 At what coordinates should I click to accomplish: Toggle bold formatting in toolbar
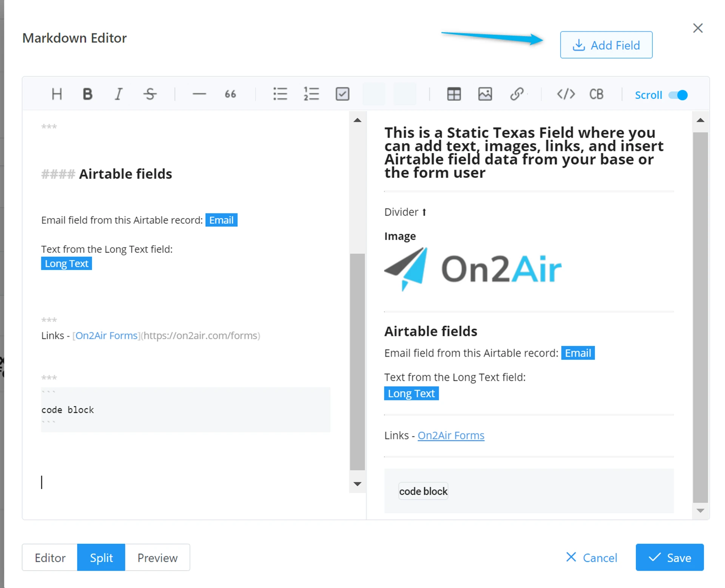(x=88, y=94)
